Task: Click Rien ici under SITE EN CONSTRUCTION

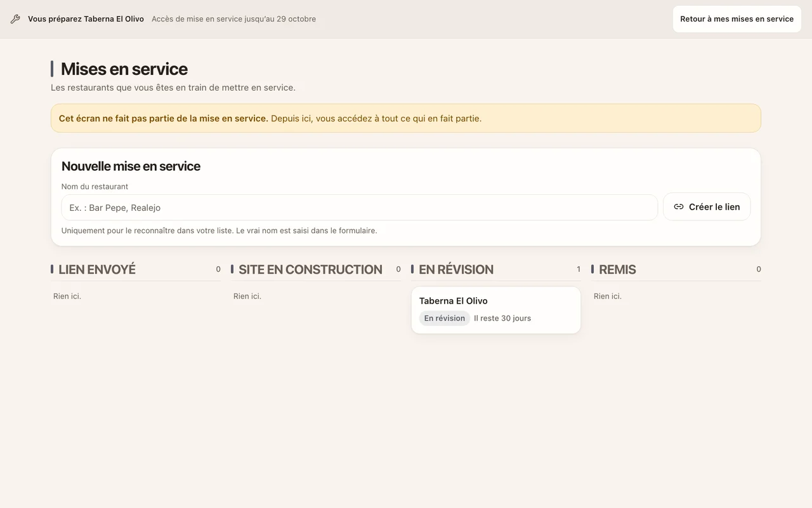Action: (x=247, y=296)
